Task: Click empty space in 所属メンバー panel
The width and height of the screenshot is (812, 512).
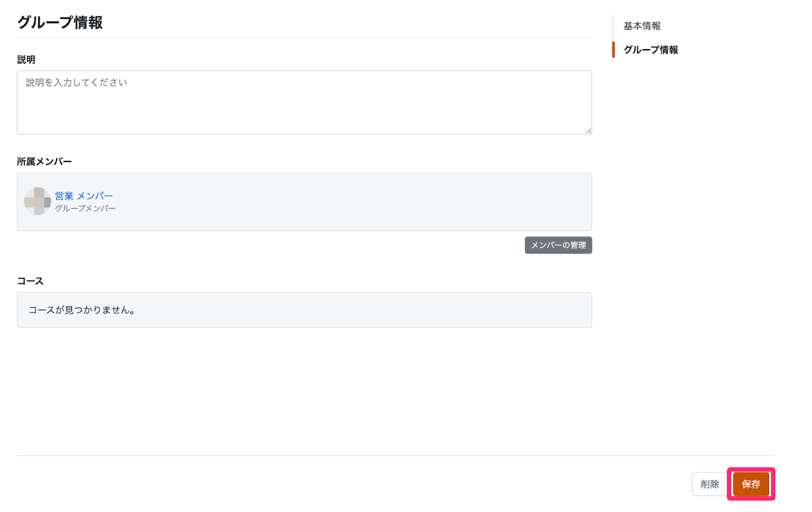Action: pos(353,202)
